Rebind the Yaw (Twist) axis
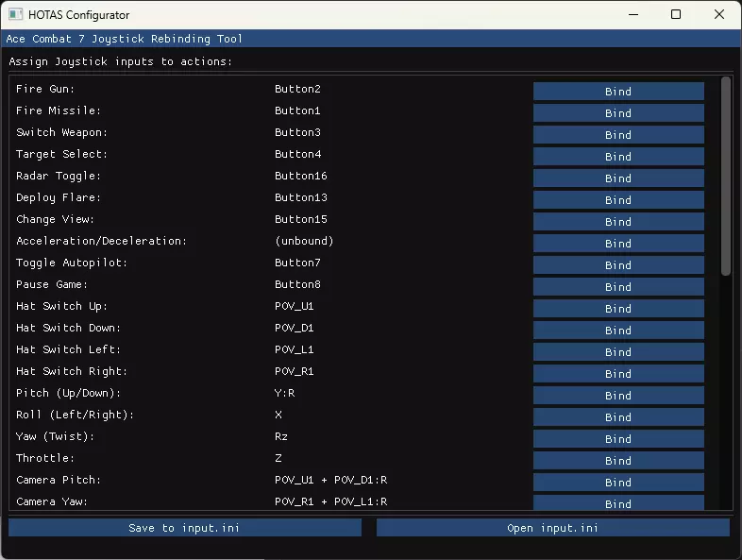 pyautogui.click(x=618, y=440)
